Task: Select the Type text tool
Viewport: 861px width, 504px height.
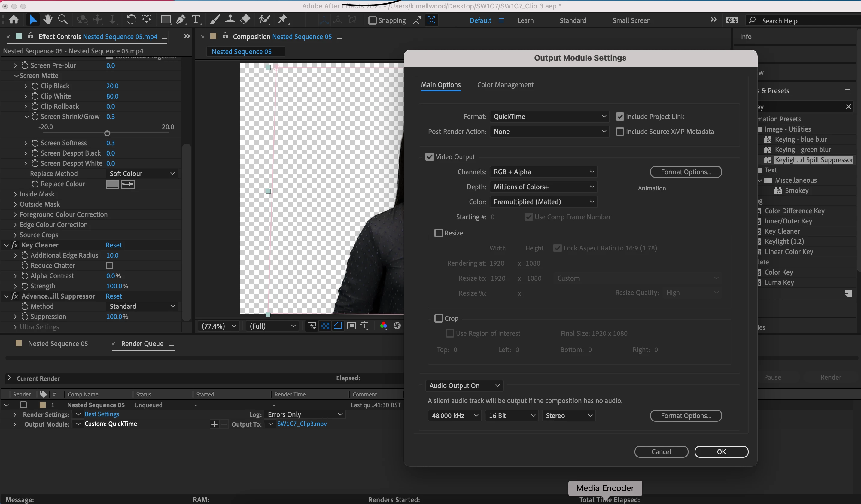Action: (x=196, y=20)
